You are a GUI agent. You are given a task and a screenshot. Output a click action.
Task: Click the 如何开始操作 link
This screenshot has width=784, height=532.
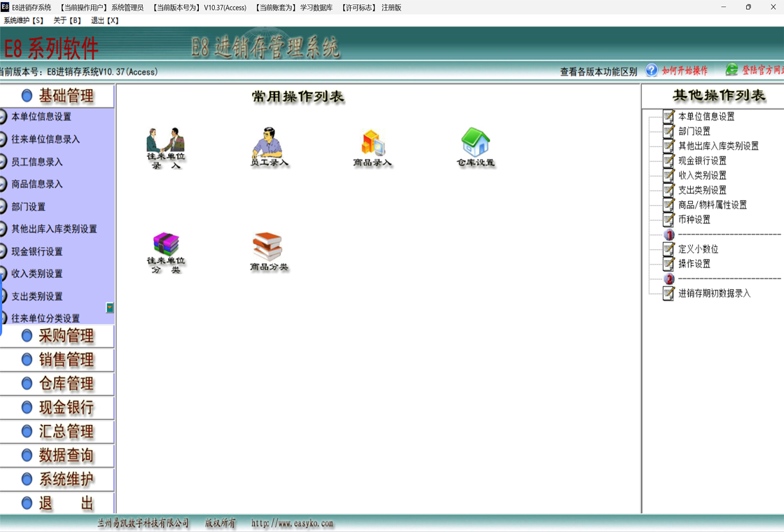point(685,71)
